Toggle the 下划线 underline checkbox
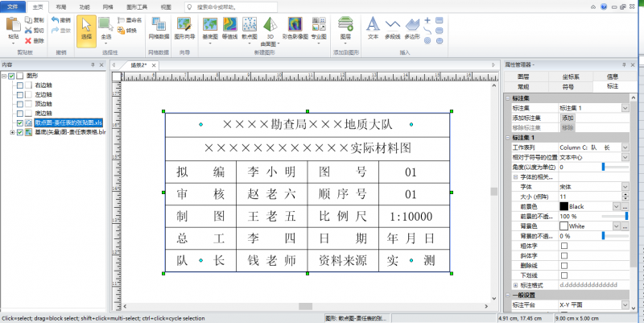644x323 pixels. (563, 275)
